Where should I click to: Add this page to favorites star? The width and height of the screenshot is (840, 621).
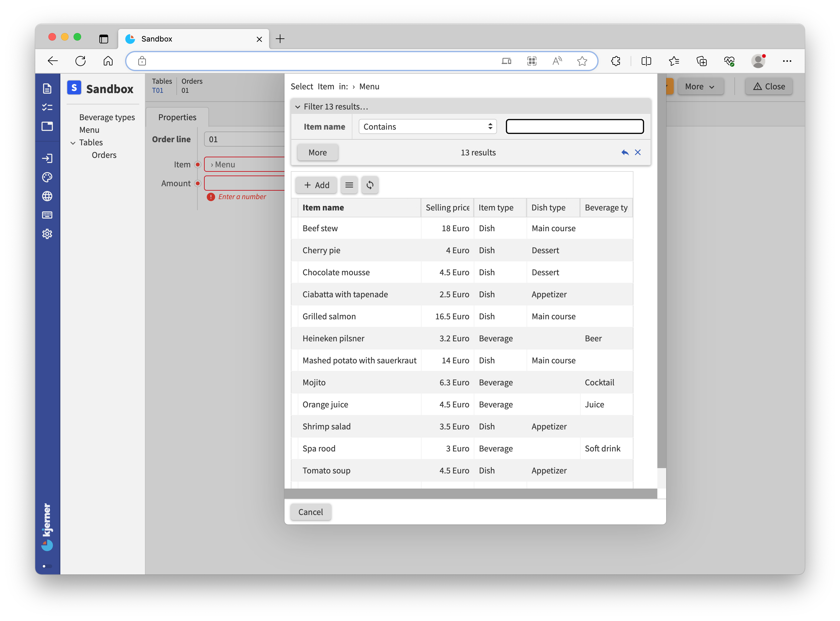[582, 61]
